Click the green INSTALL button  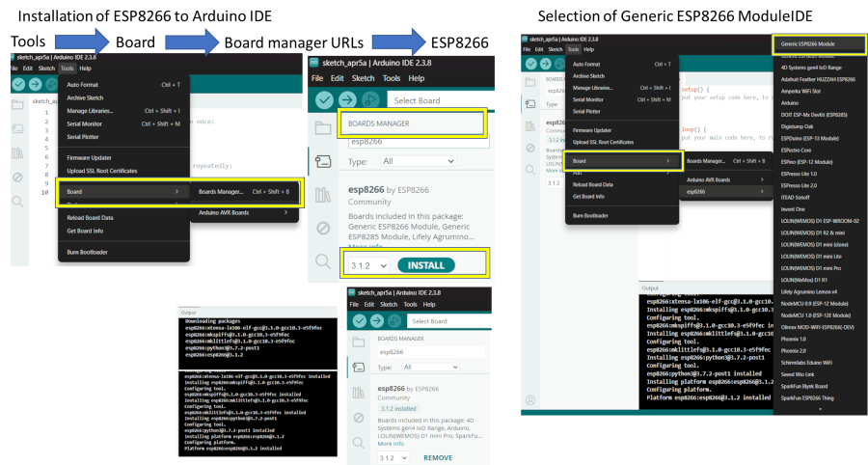pos(426,265)
